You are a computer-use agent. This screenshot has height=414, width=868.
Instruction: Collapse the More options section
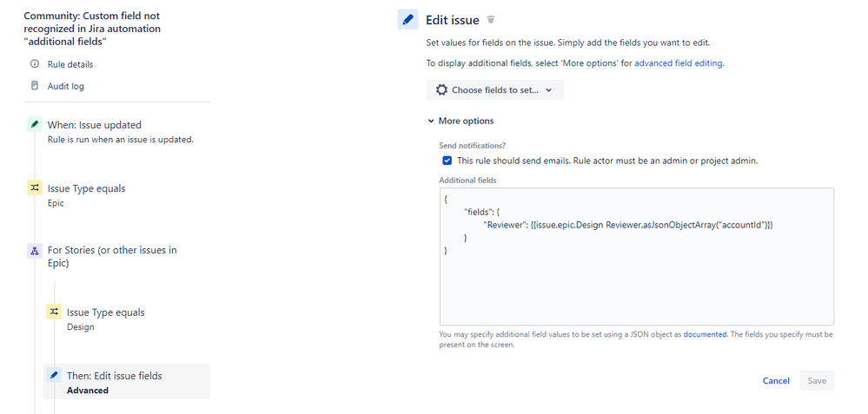click(461, 121)
